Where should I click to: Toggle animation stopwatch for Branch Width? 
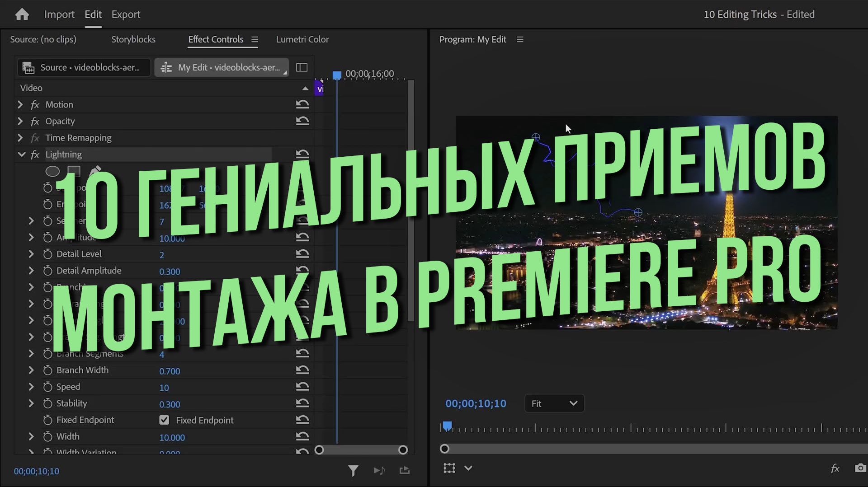click(47, 370)
